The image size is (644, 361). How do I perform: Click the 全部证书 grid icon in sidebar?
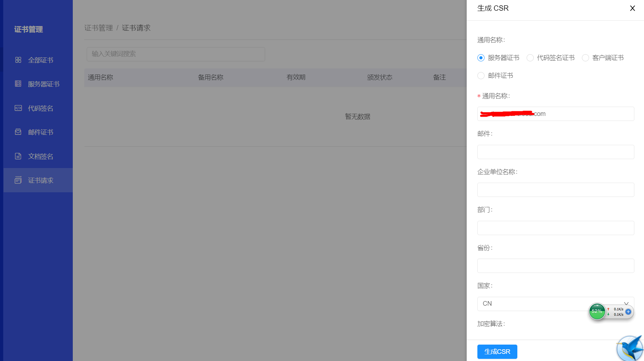(18, 60)
